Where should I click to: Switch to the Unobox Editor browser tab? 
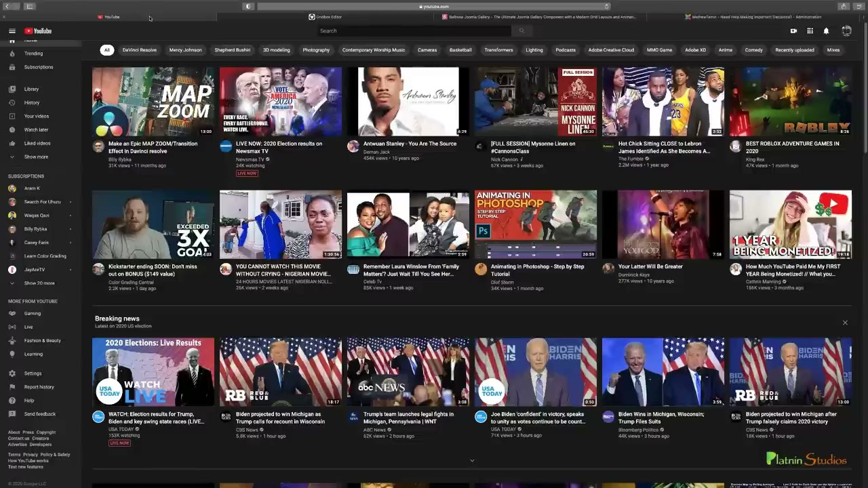pos(325,17)
